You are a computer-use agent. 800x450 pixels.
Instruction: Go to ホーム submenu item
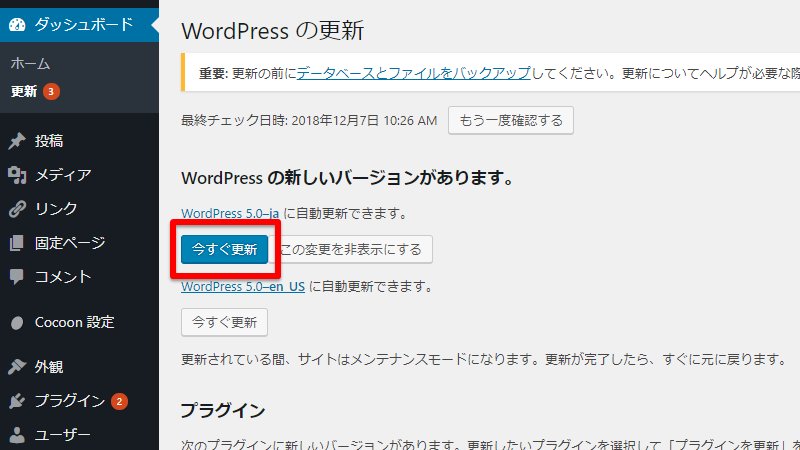(31, 64)
